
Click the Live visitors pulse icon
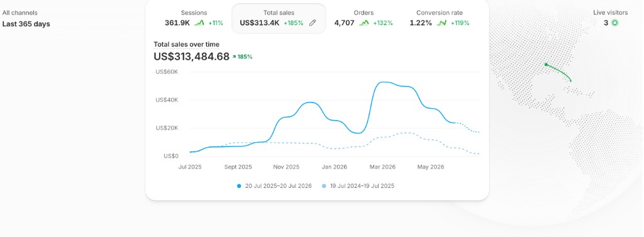[x=615, y=23]
